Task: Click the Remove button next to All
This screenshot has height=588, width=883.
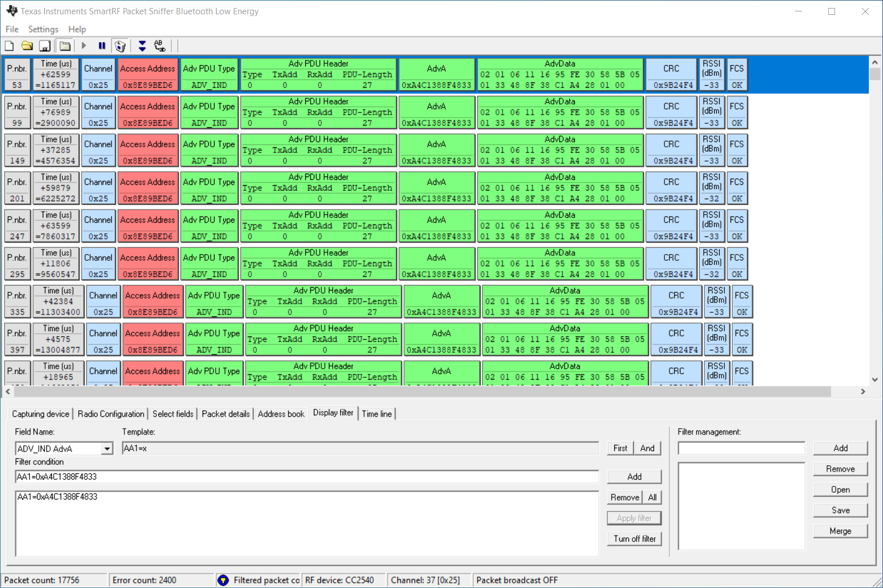Action: [x=625, y=497]
